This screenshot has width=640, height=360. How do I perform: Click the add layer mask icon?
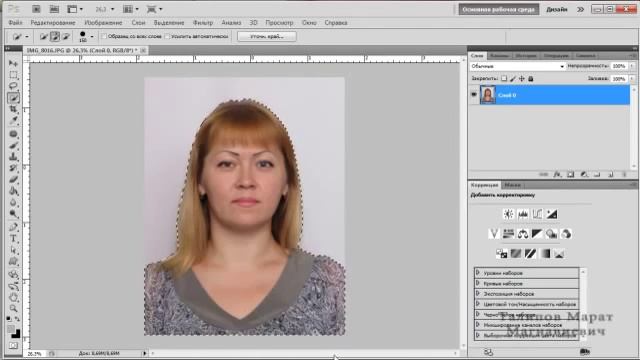571,175
